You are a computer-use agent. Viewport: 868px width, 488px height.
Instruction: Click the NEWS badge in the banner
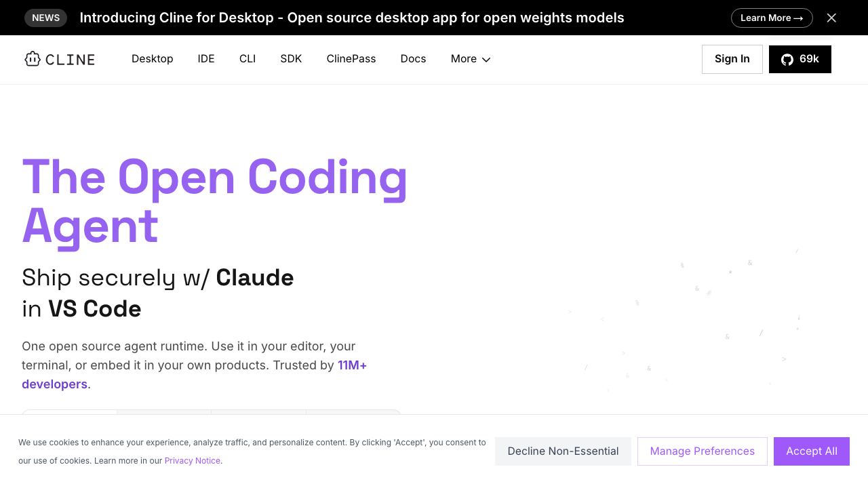point(46,18)
